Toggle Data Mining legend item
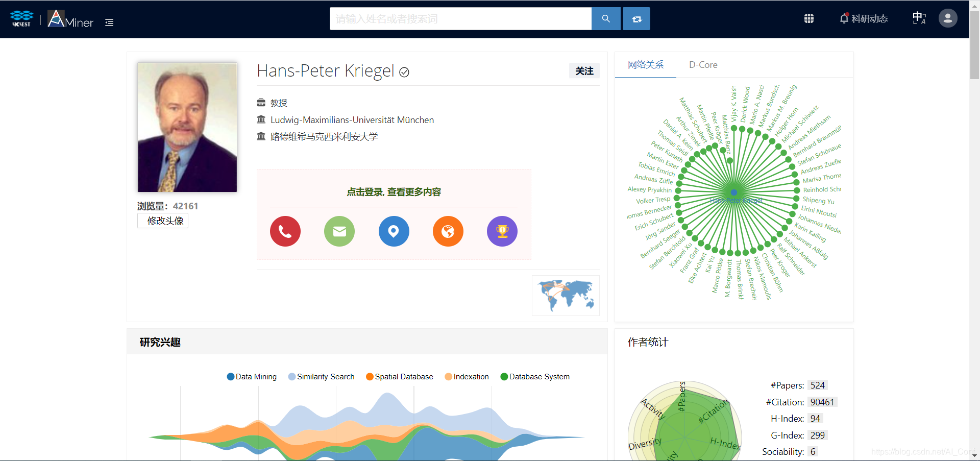Screen dimensions: 980x461 (252, 377)
